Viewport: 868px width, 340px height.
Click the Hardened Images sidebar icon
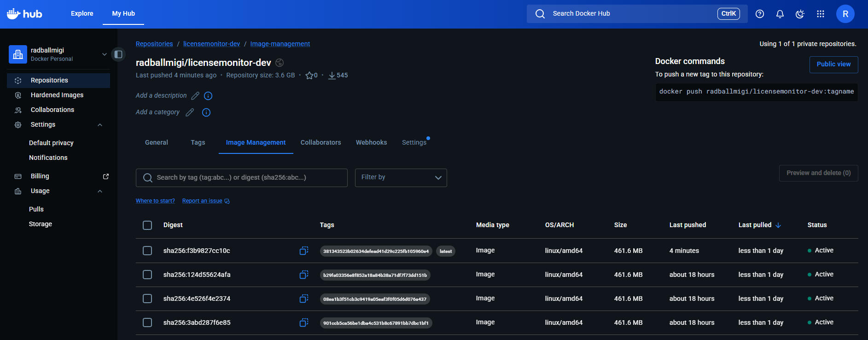(x=18, y=95)
